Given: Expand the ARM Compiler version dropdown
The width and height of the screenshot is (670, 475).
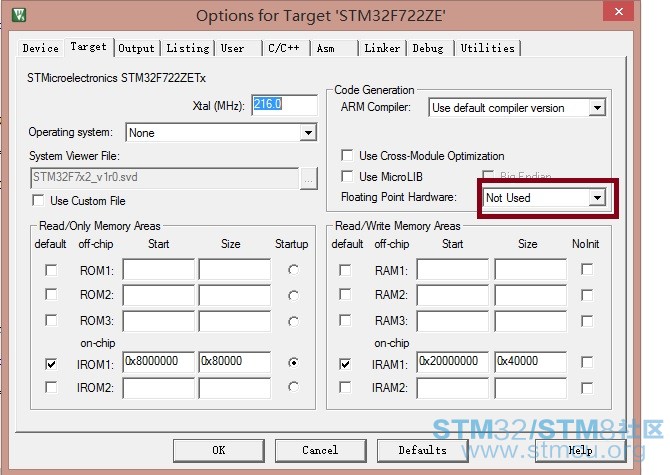Looking at the screenshot, I should pyautogui.click(x=597, y=108).
